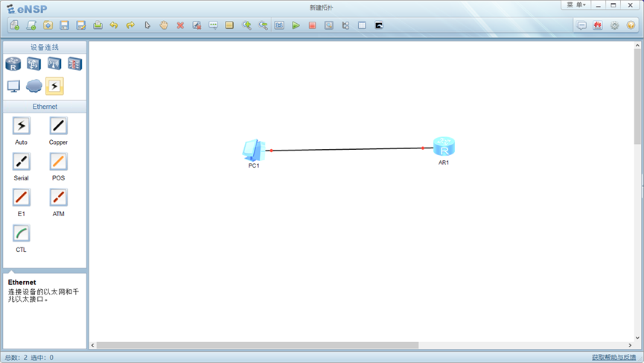The image size is (644, 363).
Task: Open help with the question mark icon
Action: pos(631,25)
